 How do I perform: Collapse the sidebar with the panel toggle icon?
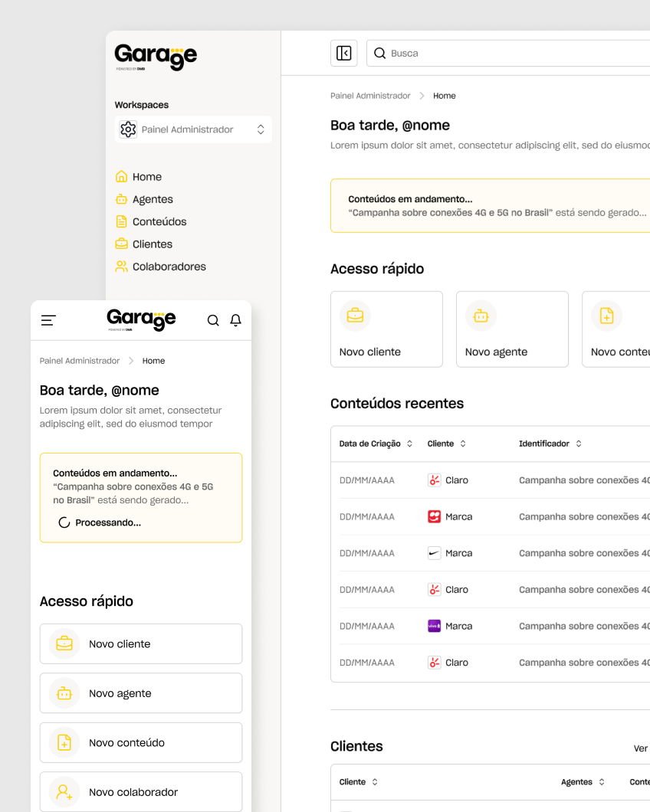pos(343,54)
